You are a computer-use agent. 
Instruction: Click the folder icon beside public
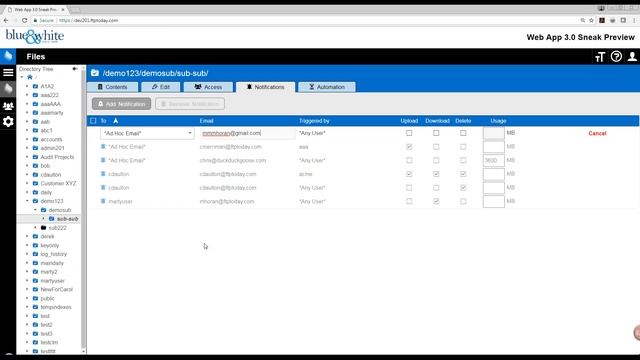pos(35,298)
